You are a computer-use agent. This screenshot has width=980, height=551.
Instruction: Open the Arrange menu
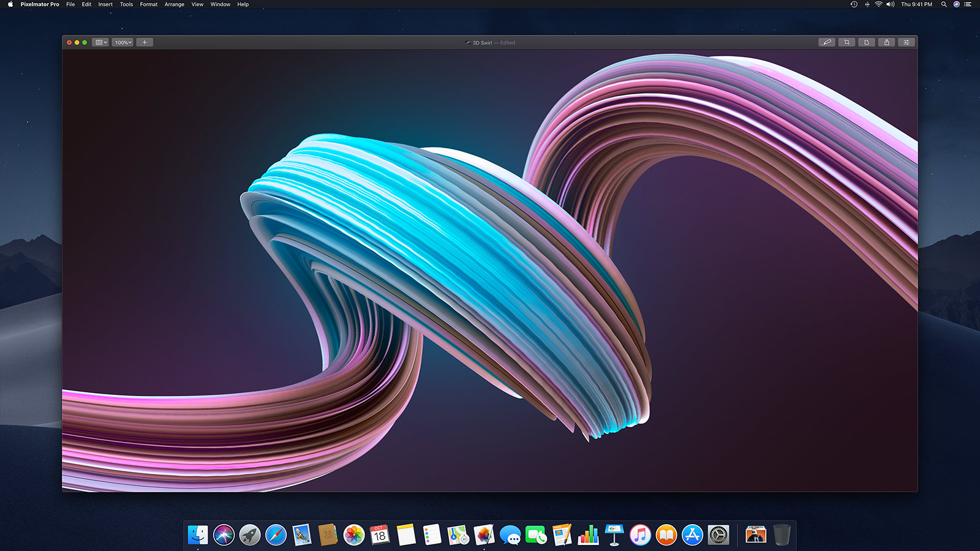[174, 4]
